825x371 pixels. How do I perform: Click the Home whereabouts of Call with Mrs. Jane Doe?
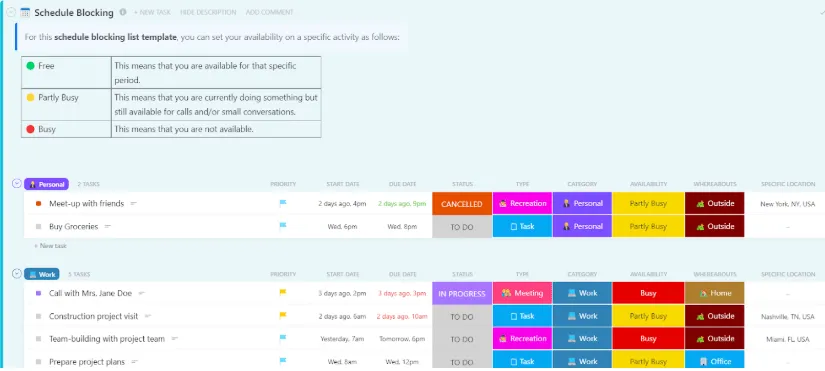tap(715, 294)
